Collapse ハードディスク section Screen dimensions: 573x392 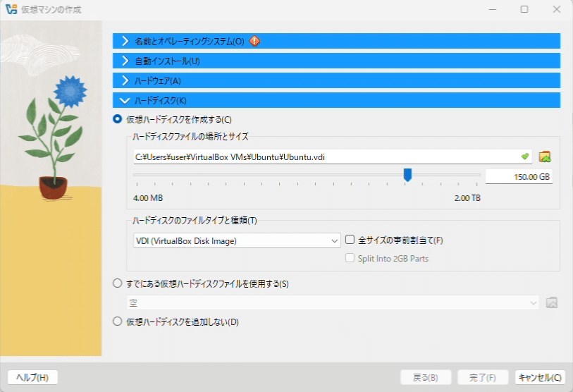click(x=336, y=100)
